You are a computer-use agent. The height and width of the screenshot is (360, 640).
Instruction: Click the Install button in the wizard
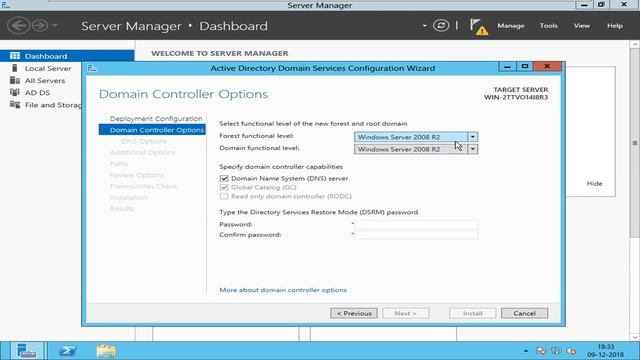tap(473, 313)
